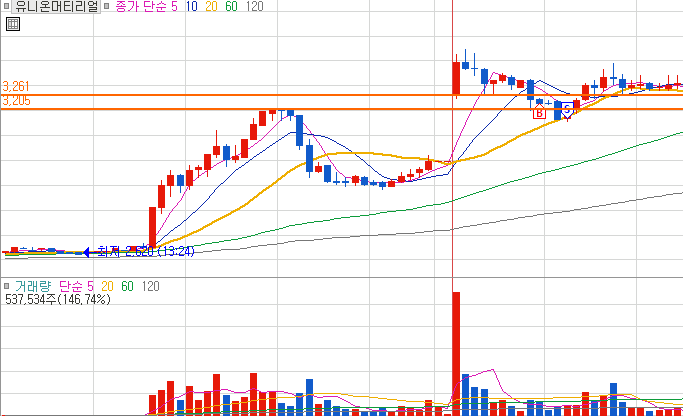Toggle the square box before 거래량

coord(7,286)
